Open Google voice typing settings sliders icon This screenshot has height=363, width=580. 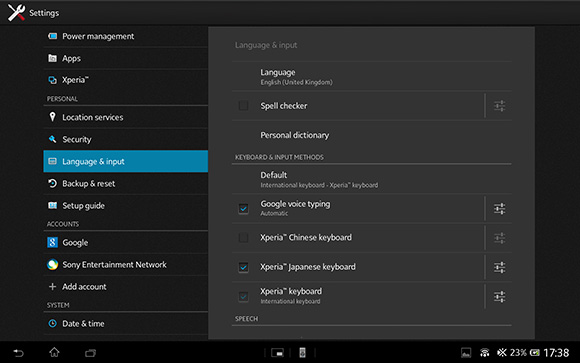click(x=499, y=209)
